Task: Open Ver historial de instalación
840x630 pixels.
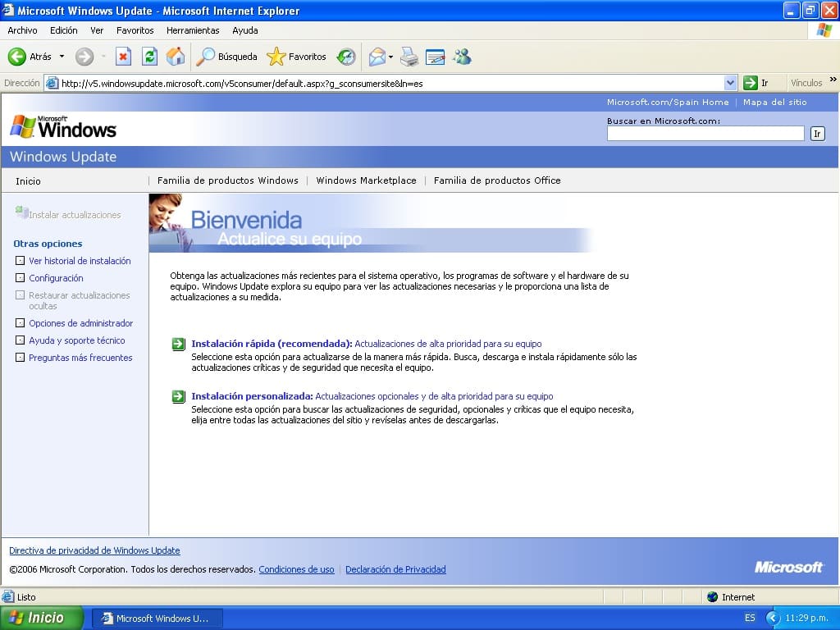Action: 80,261
